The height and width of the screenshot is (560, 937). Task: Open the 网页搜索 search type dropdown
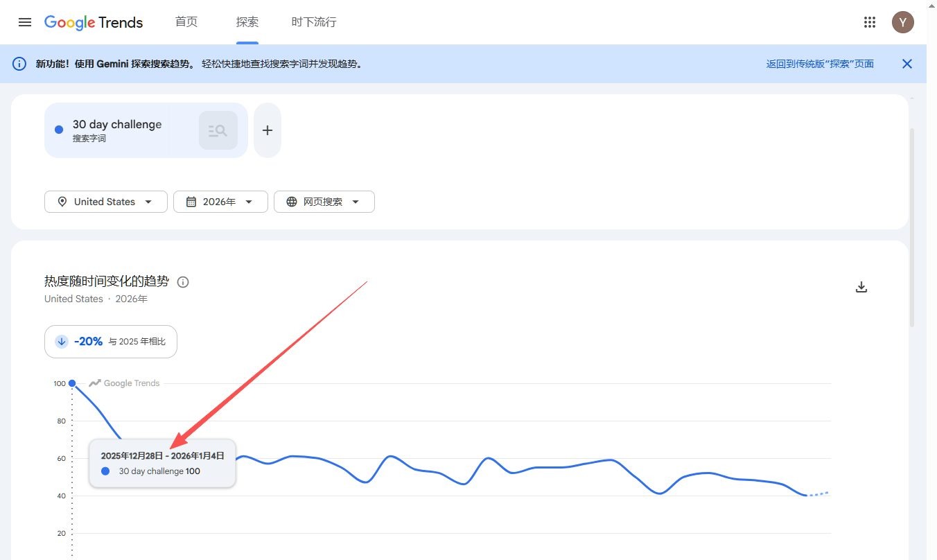pyautogui.click(x=324, y=202)
